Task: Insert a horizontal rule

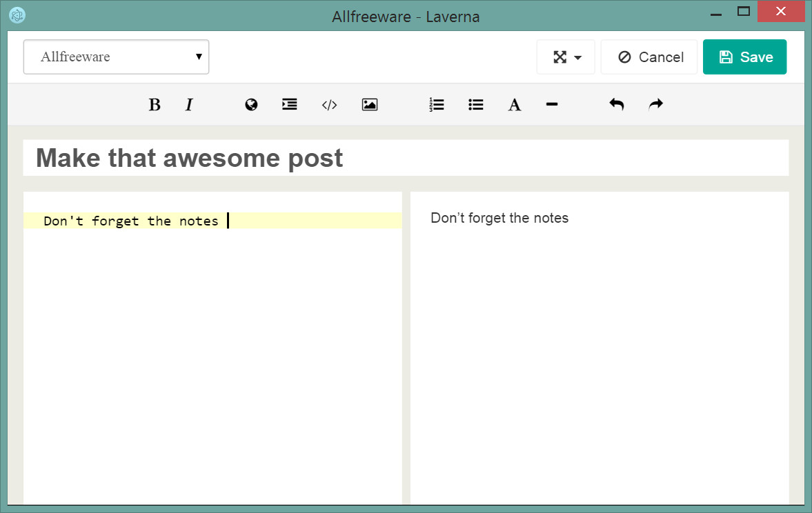Action: tap(552, 104)
